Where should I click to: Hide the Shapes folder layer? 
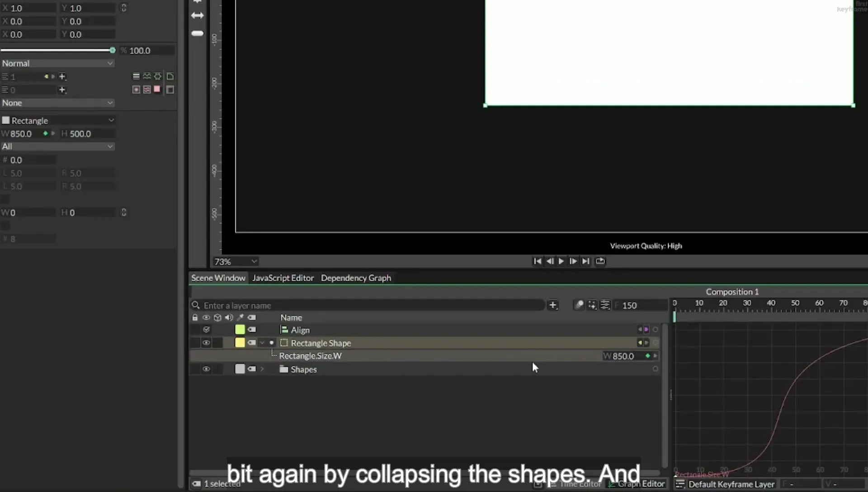(206, 369)
